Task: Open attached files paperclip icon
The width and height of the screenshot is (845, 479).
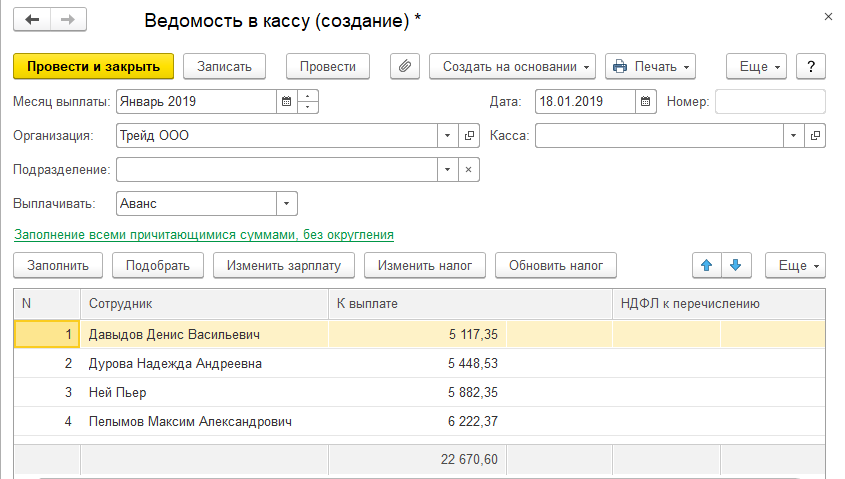Action: coord(405,66)
